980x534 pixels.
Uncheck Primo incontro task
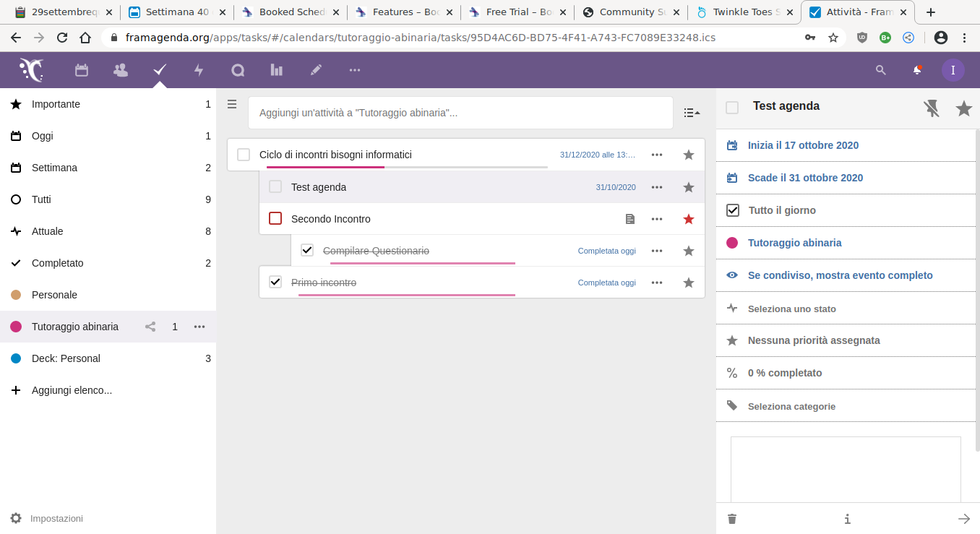[275, 282]
